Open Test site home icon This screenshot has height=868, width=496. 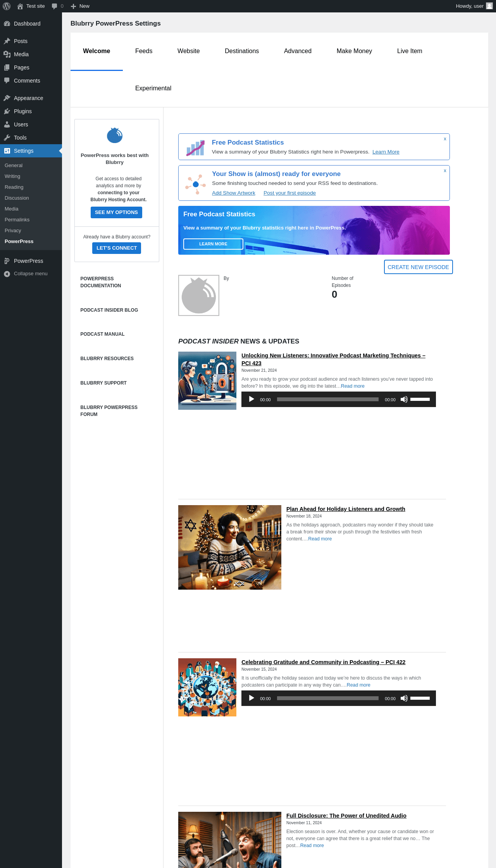click(20, 6)
